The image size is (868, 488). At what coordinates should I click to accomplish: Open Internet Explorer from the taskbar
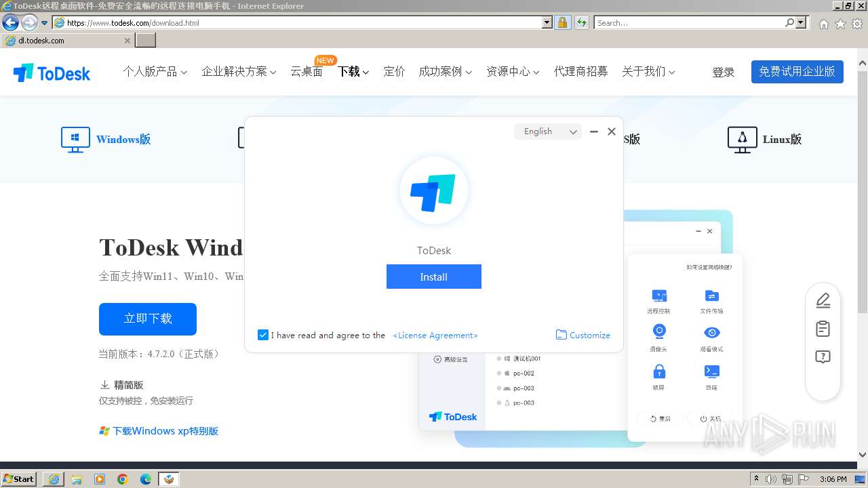coord(54,479)
